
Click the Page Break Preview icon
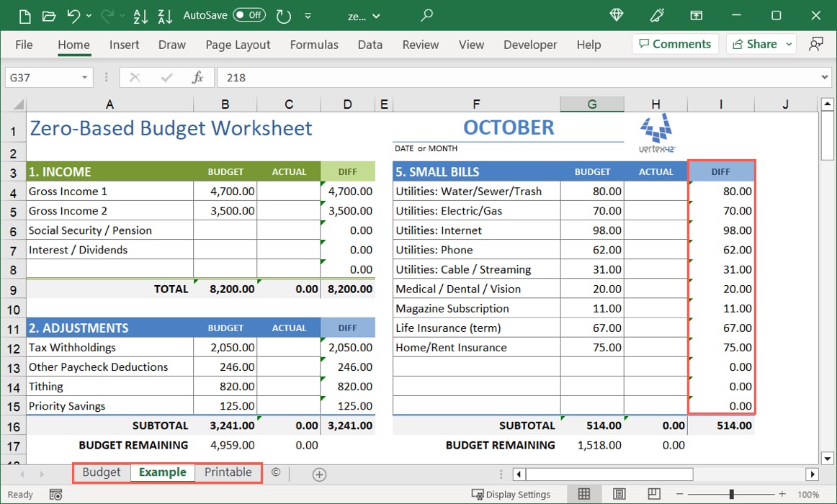coord(653,494)
